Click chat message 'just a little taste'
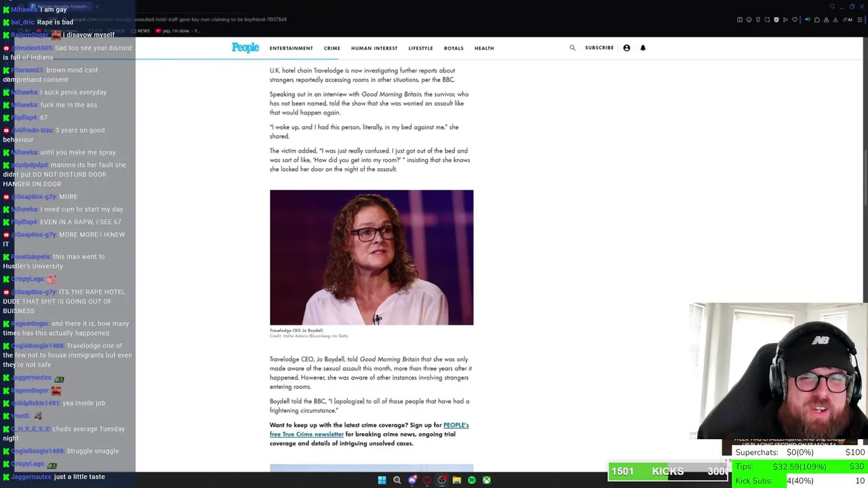The height and width of the screenshot is (488, 868). [x=79, y=476]
